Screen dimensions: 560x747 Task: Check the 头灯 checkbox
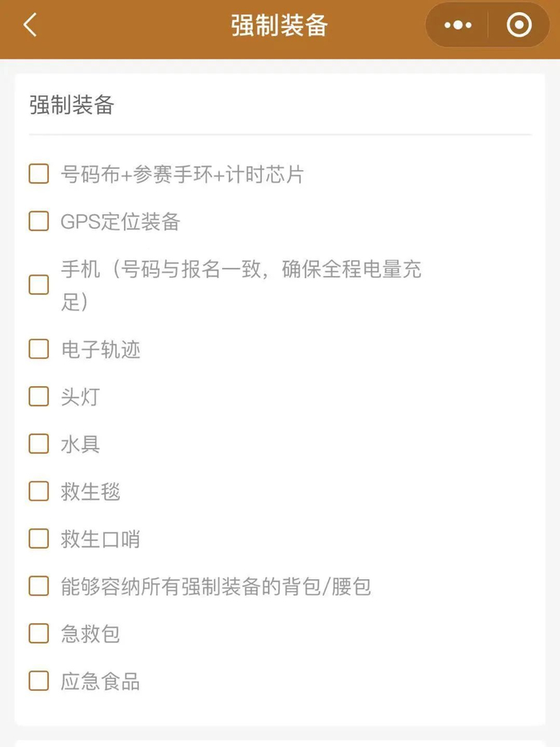(39, 396)
